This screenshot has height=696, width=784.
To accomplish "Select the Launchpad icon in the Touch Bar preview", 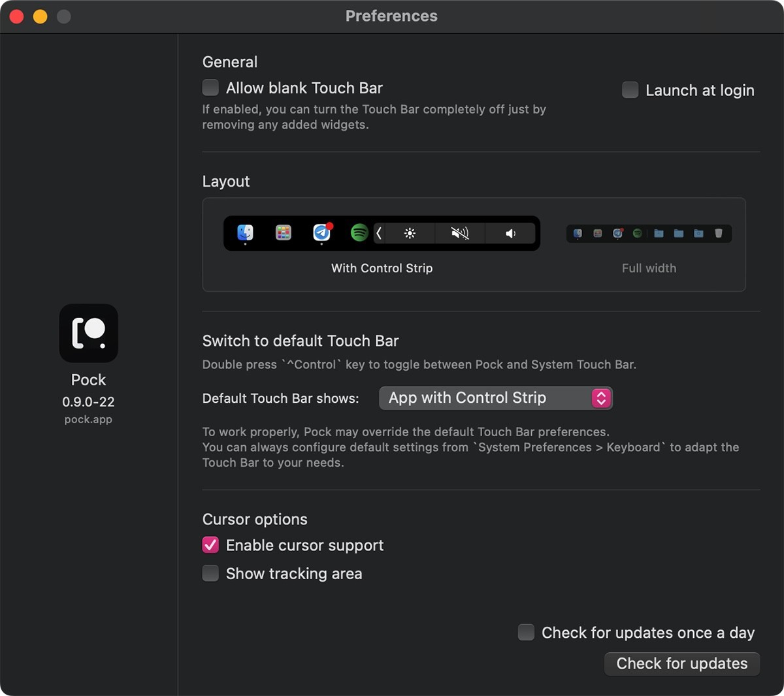I will (x=283, y=233).
